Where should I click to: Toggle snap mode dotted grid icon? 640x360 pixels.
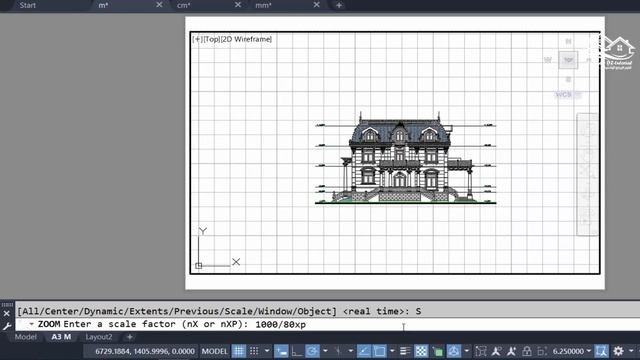coord(254,351)
